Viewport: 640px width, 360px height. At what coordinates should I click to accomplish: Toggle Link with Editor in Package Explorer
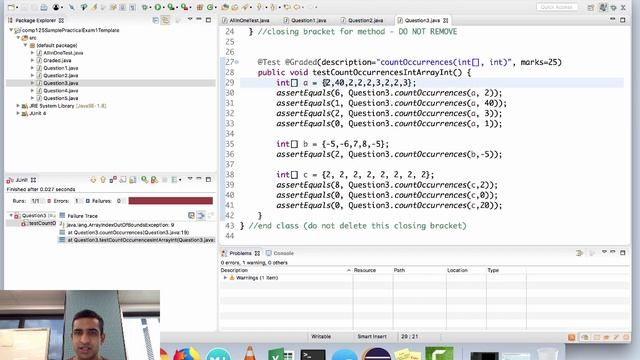tap(165, 20)
